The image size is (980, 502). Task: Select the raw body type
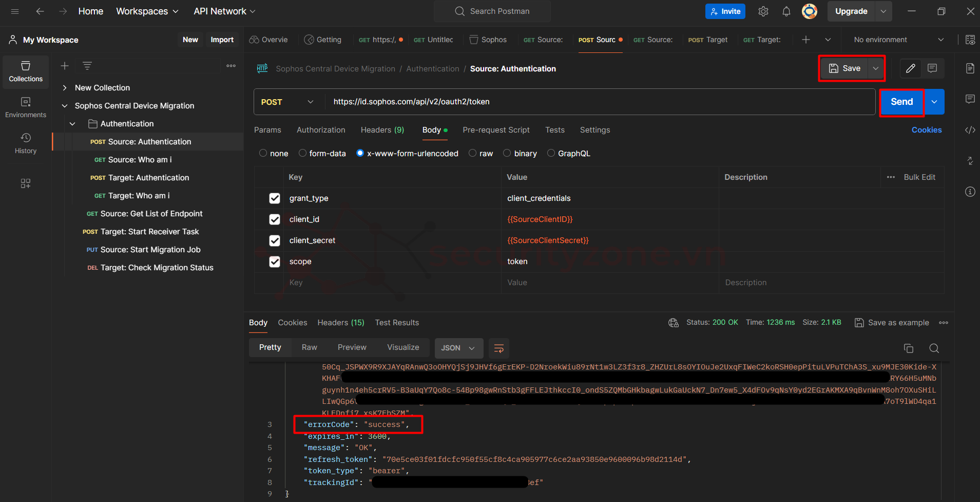[472, 153]
